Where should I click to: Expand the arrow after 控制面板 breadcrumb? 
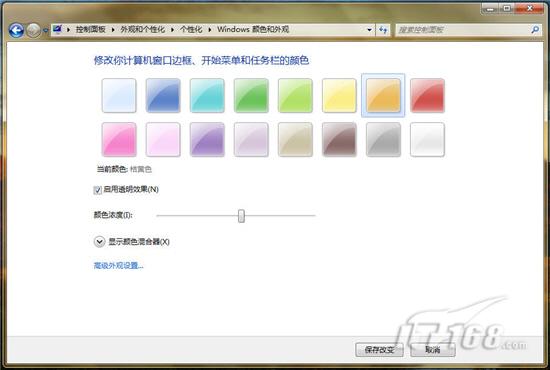click(113, 30)
